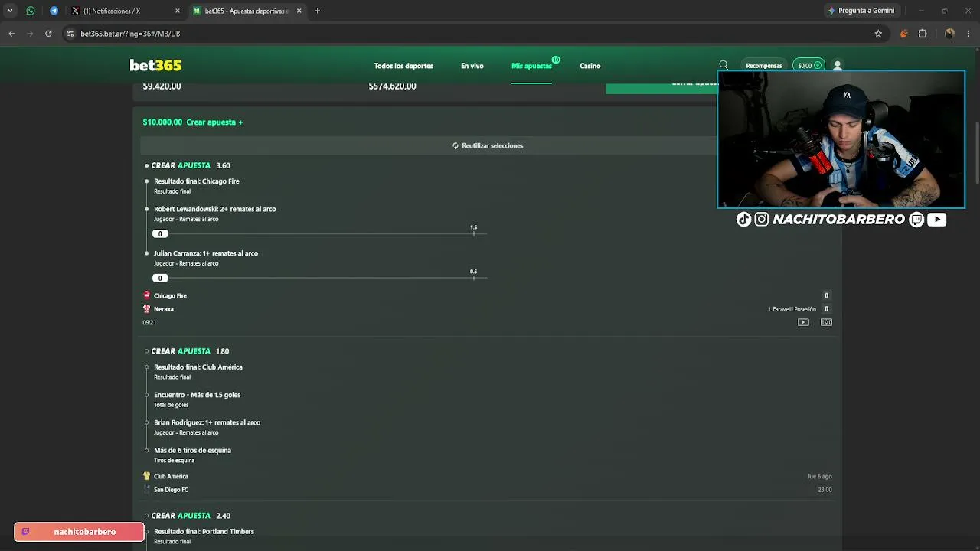Select Más de 6 tiros de esquina

click(x=193, y=451)
